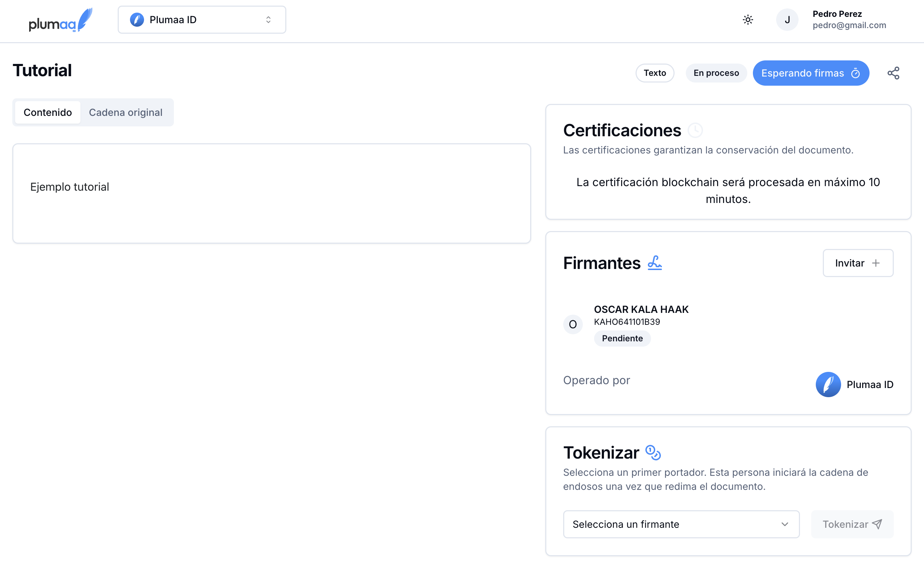Click the user avatar with letter J
This screenshot has height=578, width=924.
click(x=787, y=20)
